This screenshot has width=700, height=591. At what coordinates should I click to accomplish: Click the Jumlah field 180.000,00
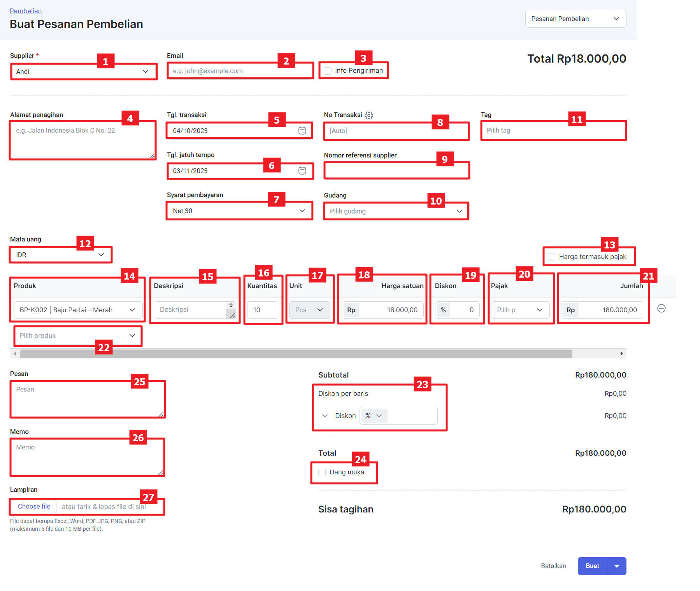coord(602,310)
